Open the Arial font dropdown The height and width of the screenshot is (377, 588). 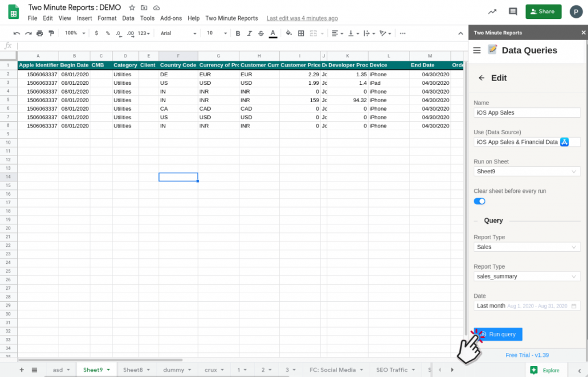coord(178,33)
